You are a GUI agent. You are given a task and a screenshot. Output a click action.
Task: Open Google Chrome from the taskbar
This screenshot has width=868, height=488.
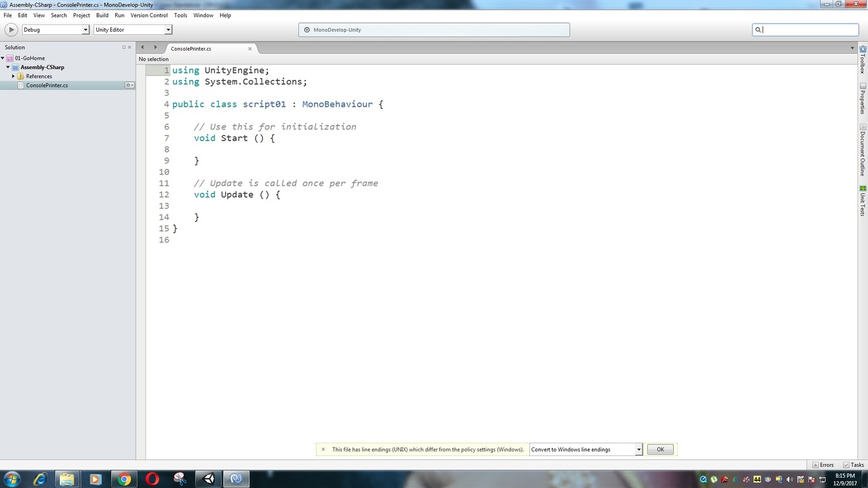(x=124, y=480)
